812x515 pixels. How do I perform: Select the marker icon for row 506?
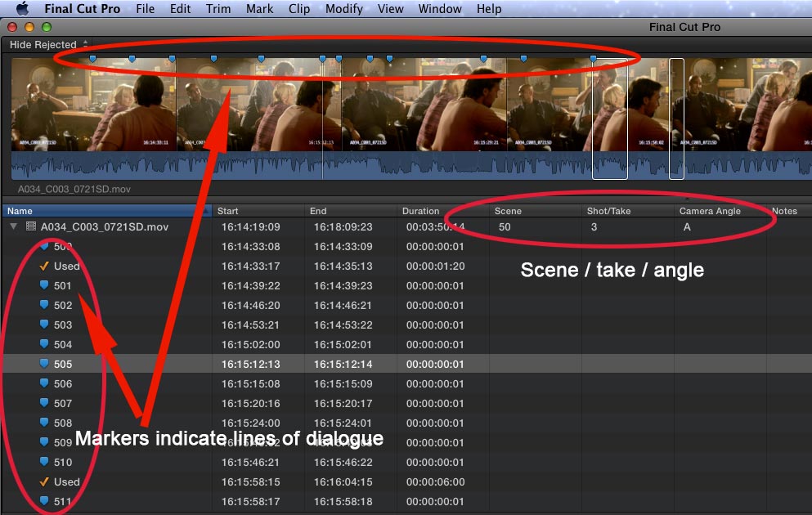(44, 383)
